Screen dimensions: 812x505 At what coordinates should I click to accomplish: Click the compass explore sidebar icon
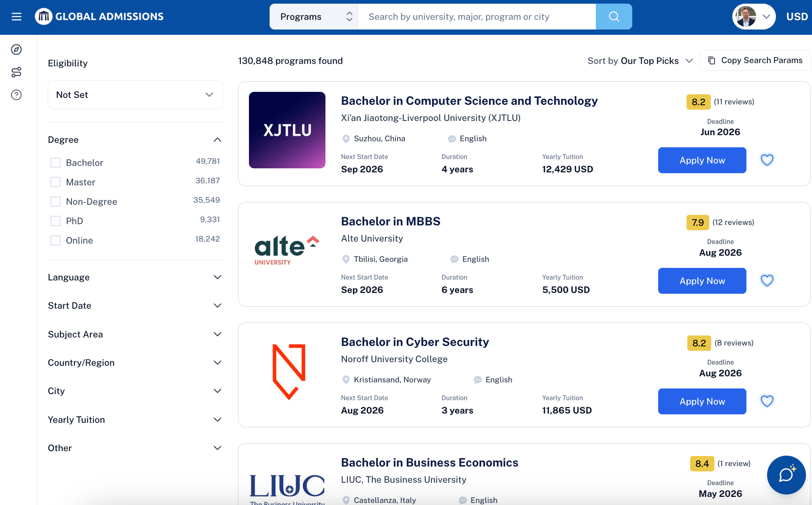pyautogui.click(x=16, y=49)
